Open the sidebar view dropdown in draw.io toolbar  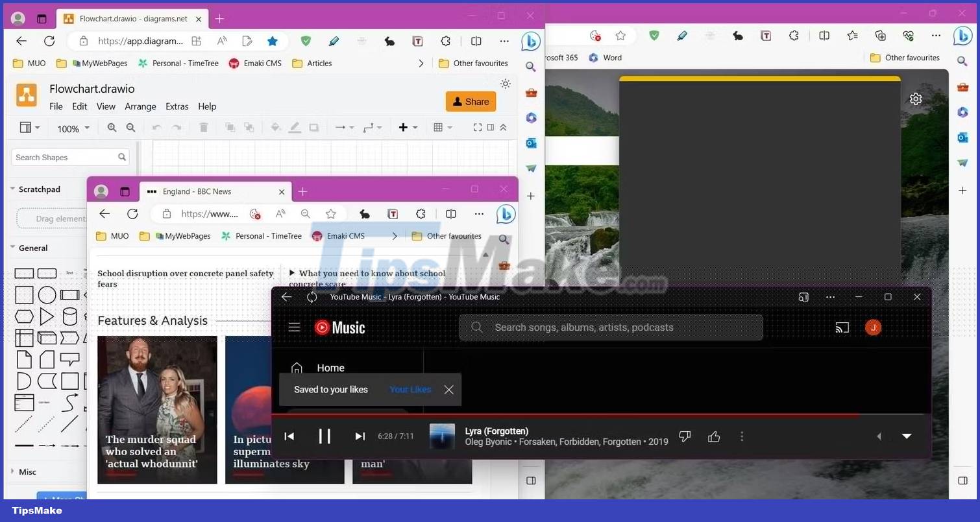point(30,128)
